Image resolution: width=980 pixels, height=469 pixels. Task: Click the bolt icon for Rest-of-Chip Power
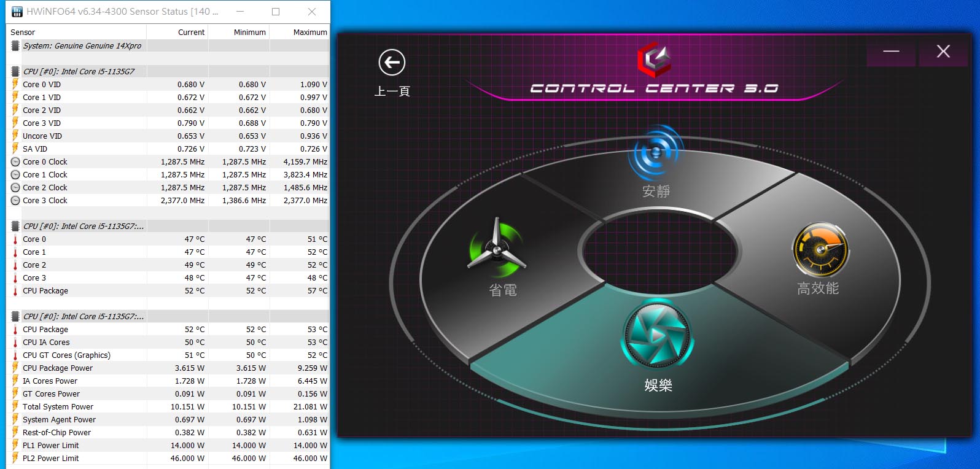click(x=15, y=432)
